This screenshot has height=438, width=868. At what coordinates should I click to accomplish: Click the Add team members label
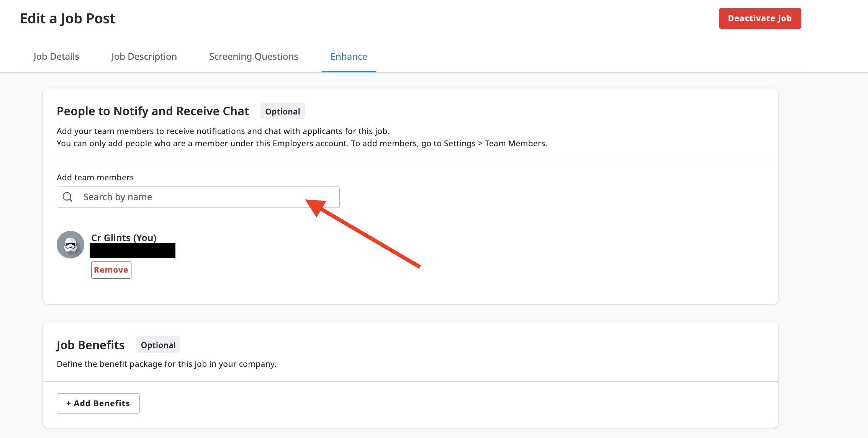point(95,177)
